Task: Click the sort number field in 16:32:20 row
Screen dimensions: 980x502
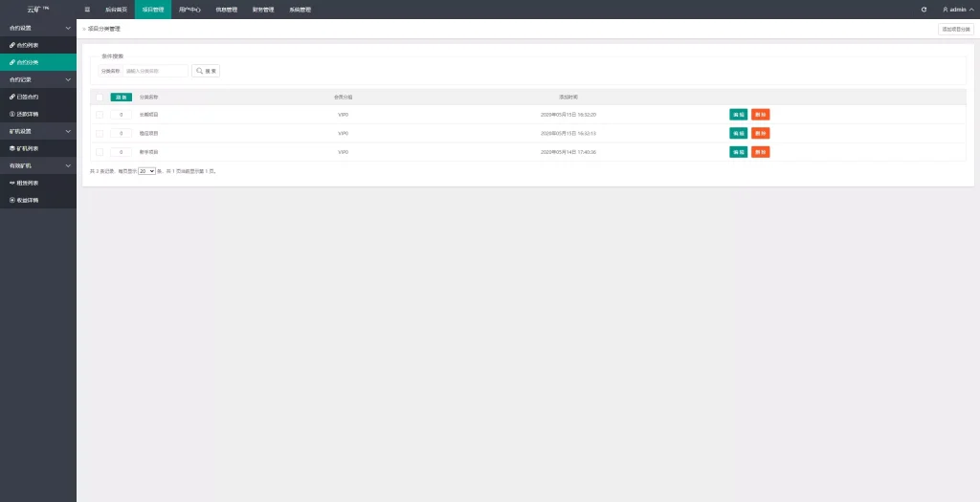Action: click(x=122, y=115)
